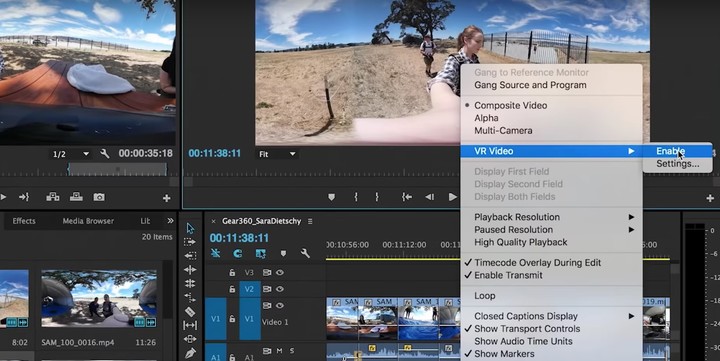Toggle the Snap magnet icon in timeline
Image resolution: width=720 pixels, height=361 pixels.
pos(237,253)
